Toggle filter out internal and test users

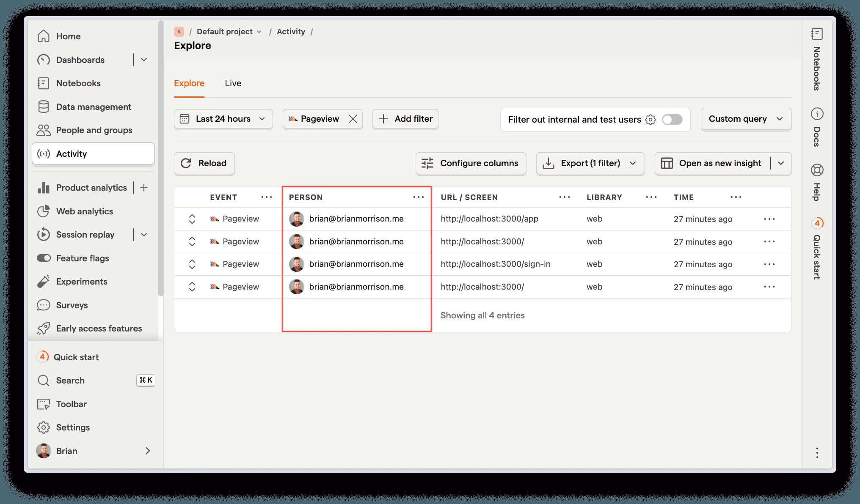[672, 120]
